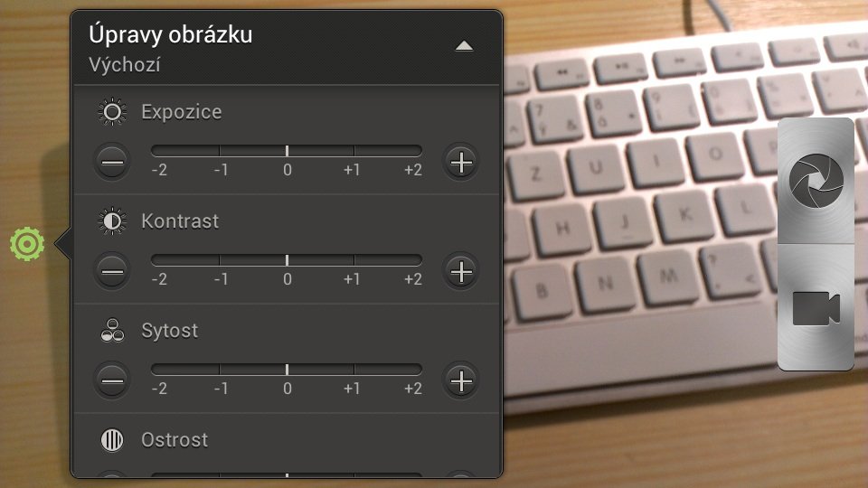Viewport: 868px width, 488px height.
Task: Decrease Kontrast with the minus button
Action: coord(112,271)
